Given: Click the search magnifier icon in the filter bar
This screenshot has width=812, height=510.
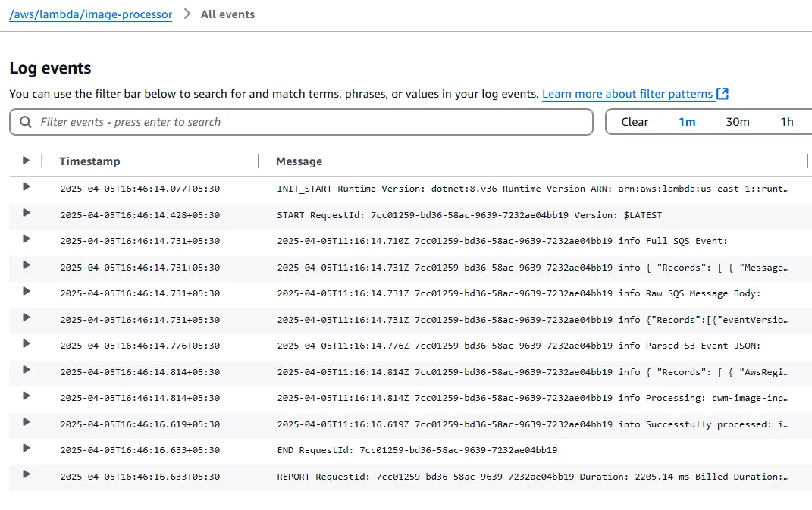Looking at the screenshot, I should pos(27,122).
